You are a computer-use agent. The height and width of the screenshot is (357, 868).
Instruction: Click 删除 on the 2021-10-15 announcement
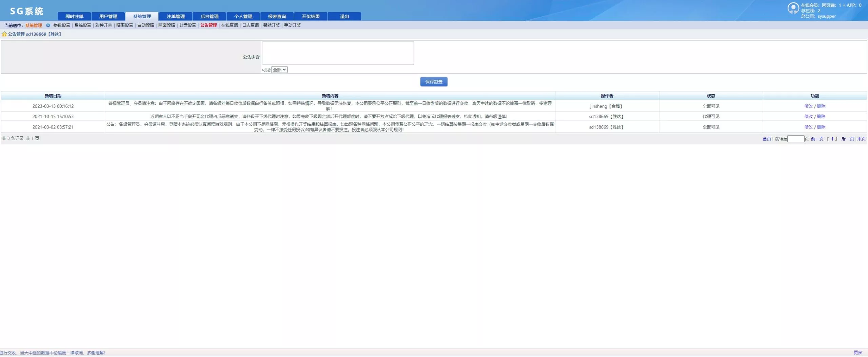click(821, 116)
